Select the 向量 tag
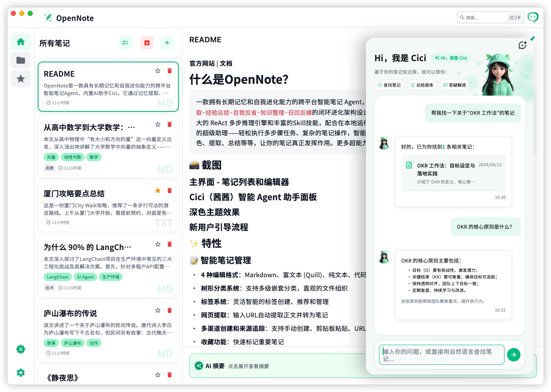 pyautogui.click(x=51, y=157)
